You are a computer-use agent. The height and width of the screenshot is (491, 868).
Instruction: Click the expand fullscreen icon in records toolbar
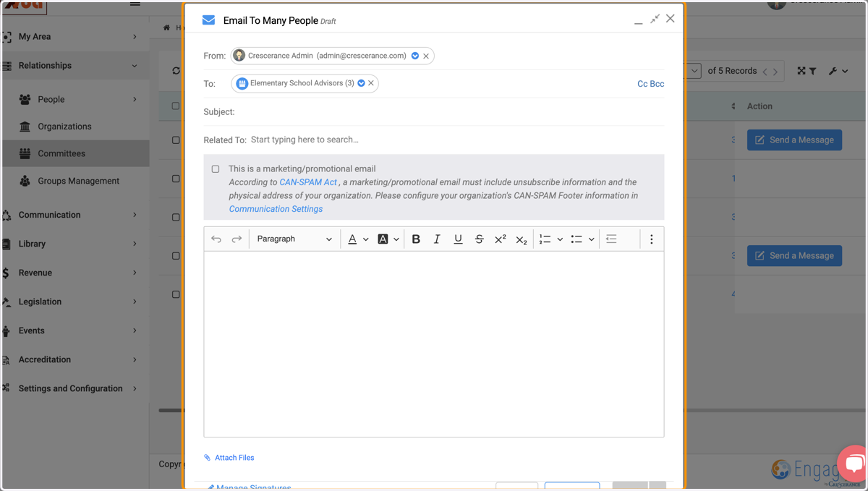point(801,71)
